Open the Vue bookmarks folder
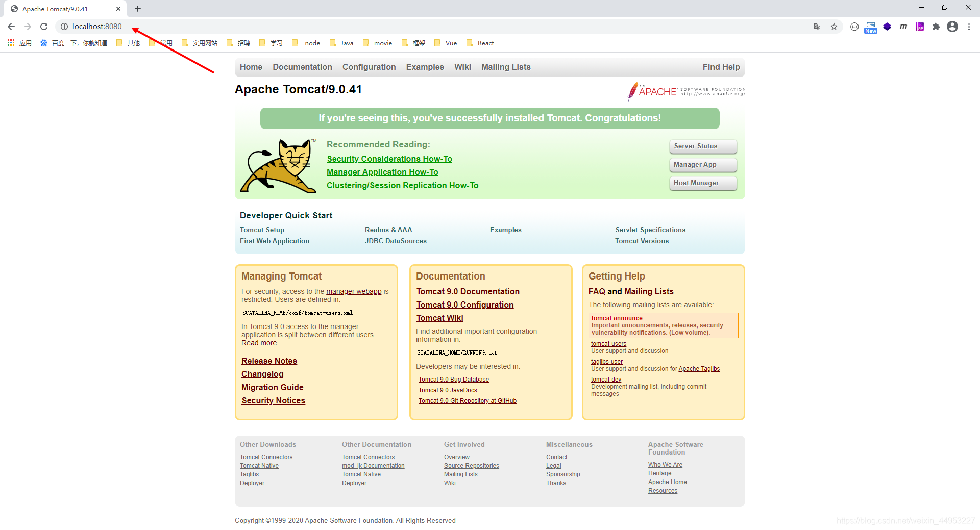 pos(446,43)
